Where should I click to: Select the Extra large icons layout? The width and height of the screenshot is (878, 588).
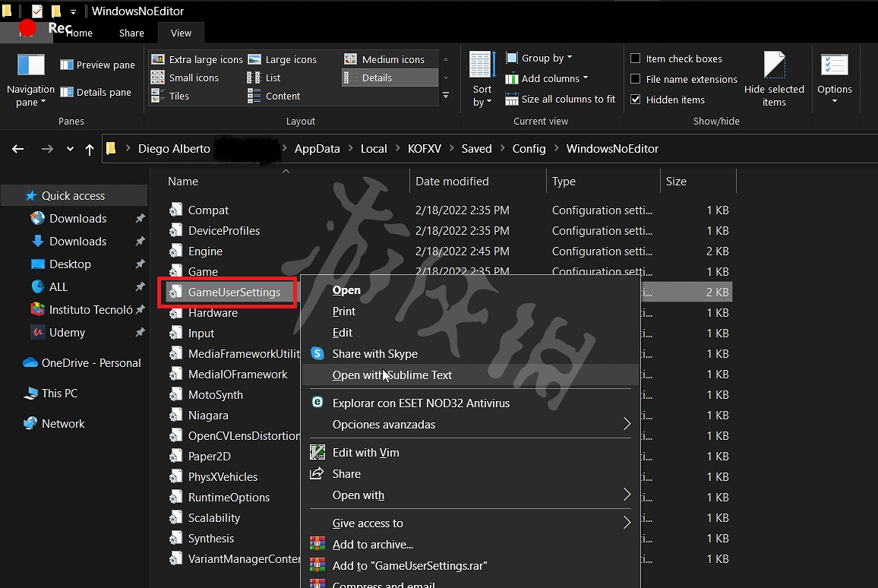197,59
